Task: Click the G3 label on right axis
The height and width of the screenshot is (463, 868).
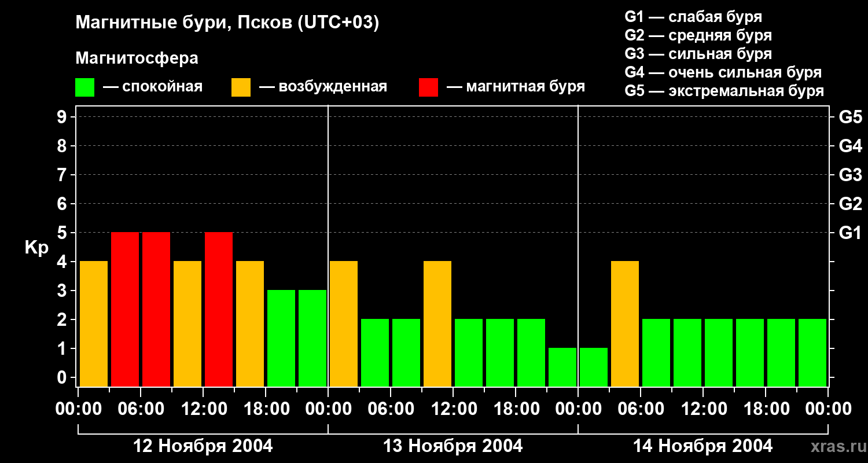Action: click(850, 175)
